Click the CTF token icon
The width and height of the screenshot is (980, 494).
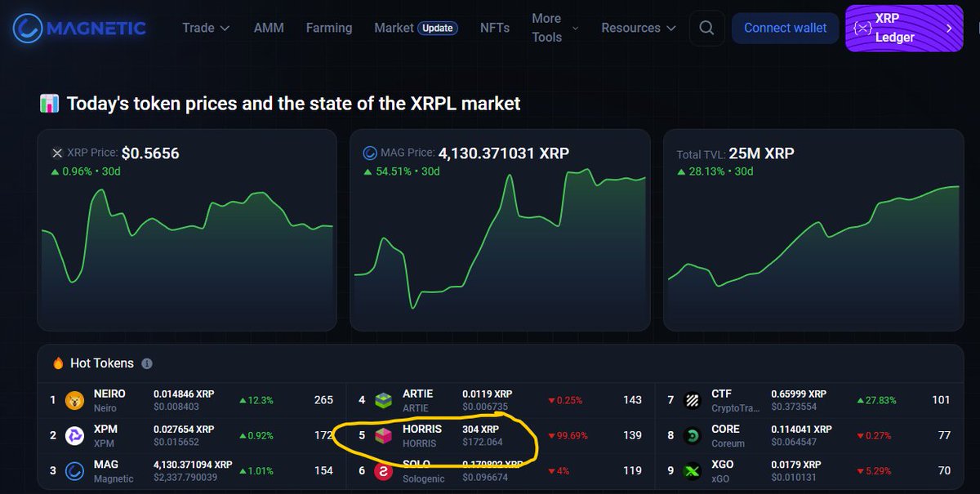point(693,400)
